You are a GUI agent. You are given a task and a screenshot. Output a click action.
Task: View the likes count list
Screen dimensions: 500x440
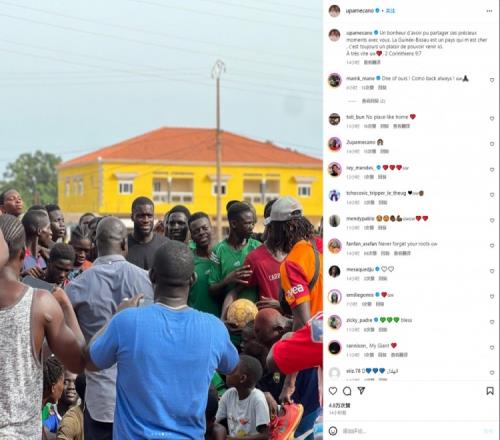(x=339, y=406)
